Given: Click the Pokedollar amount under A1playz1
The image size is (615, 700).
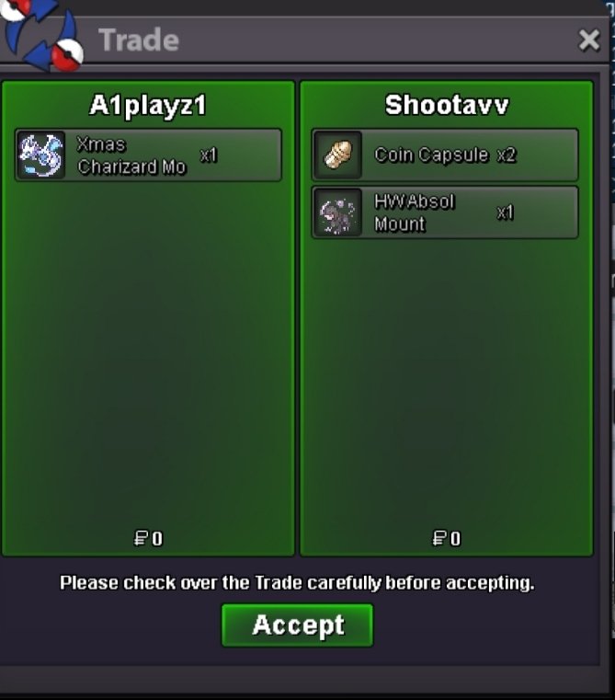Looking at the screenshot, I should click(x=149, y=538).
